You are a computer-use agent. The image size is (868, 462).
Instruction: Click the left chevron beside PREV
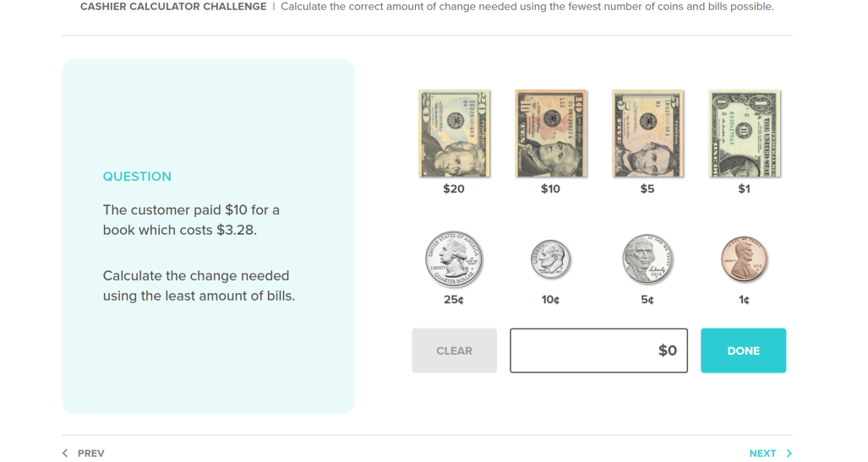65,454
